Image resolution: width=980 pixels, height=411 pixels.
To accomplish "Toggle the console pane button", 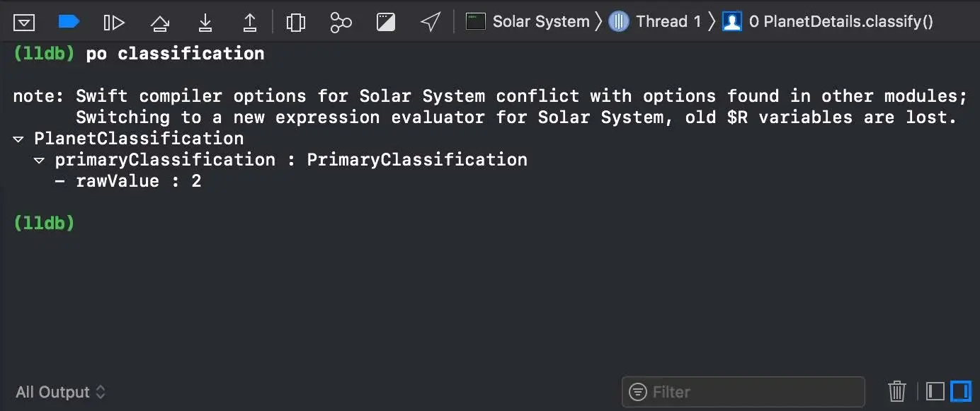I will 961,391.
